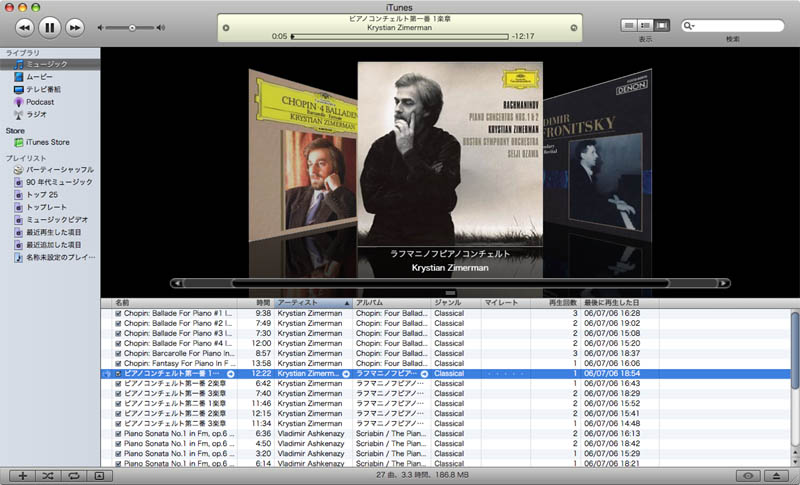The height and width of the screenshot is (485, 800).
Task: Switch to Cover Flow view button
Action: [662, 25]
